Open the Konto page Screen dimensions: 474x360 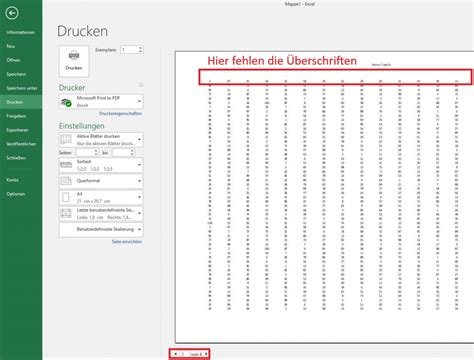pos(12,180)
